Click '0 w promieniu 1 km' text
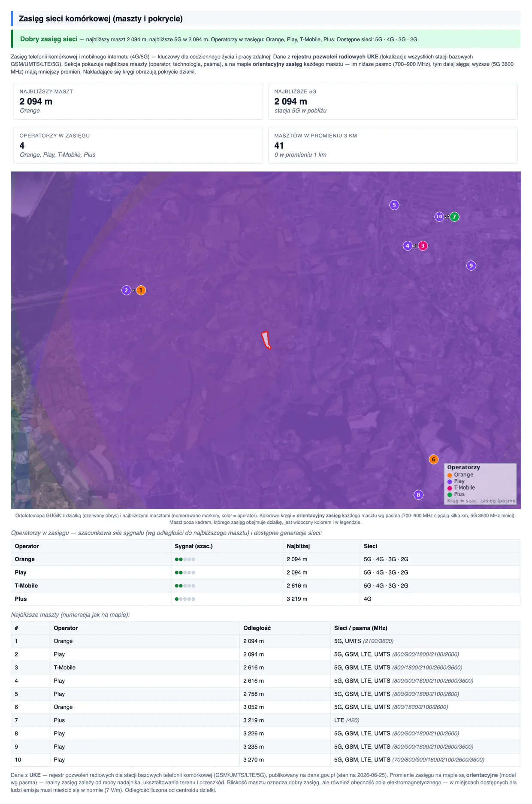 click(x=300, y=155)
